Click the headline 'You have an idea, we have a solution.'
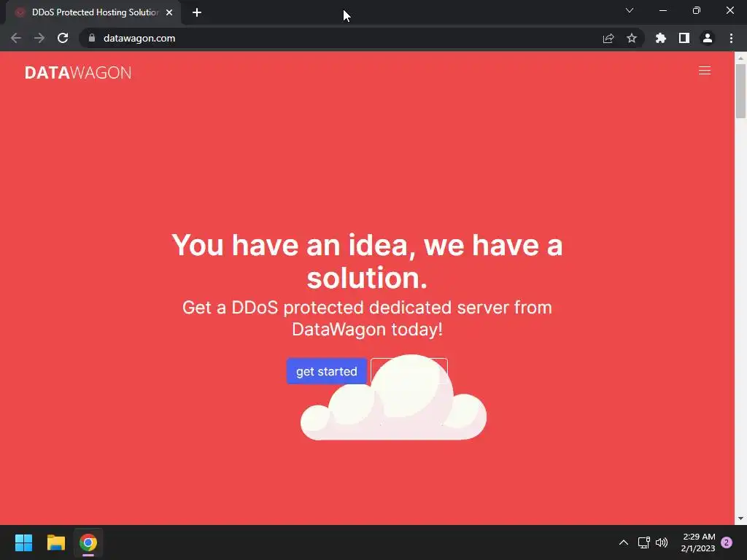747x560 pixels. 367,261
